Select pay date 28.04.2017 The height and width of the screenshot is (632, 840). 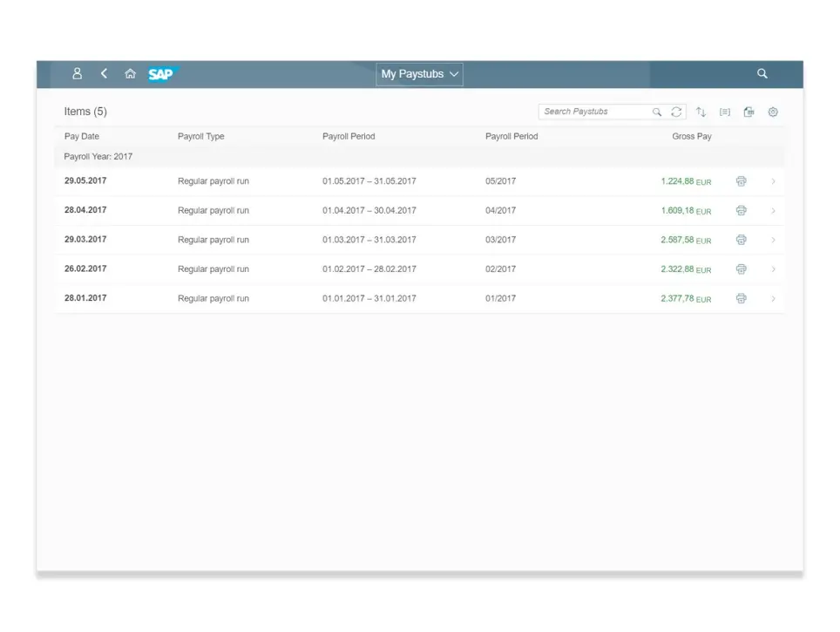(85, 210)
